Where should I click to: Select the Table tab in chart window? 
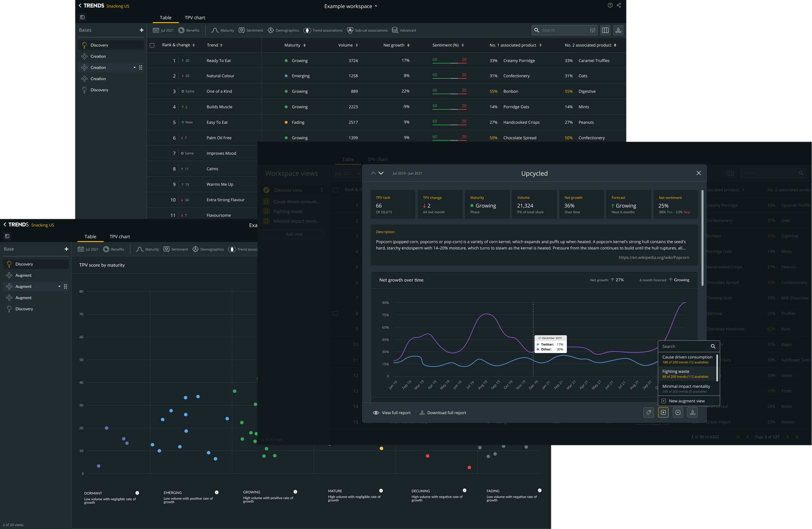click(x=90, y=236)
